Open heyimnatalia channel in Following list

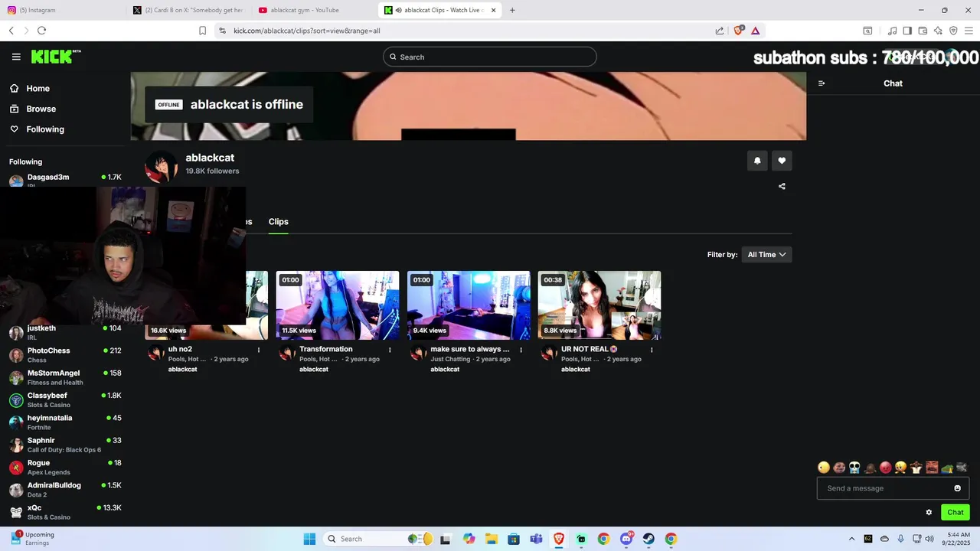(x=65, y=422)
